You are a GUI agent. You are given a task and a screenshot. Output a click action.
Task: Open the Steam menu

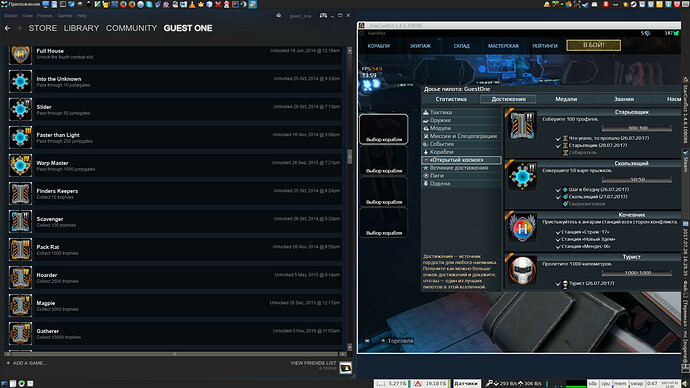11,16
